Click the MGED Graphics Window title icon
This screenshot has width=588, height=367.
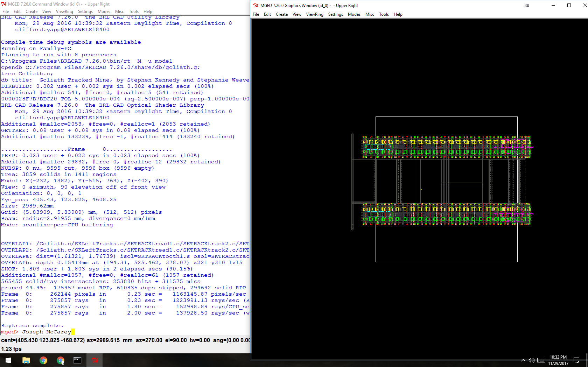point(256,5)
